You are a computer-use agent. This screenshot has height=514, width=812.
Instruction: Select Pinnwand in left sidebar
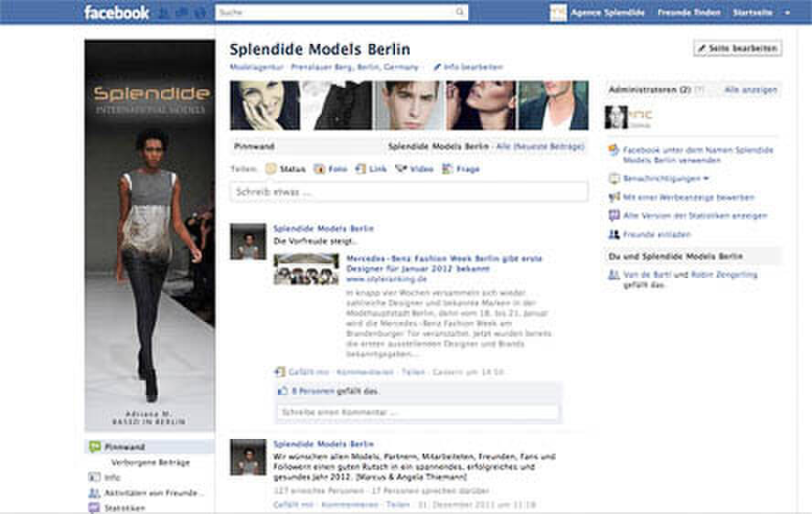pos(149,446)
